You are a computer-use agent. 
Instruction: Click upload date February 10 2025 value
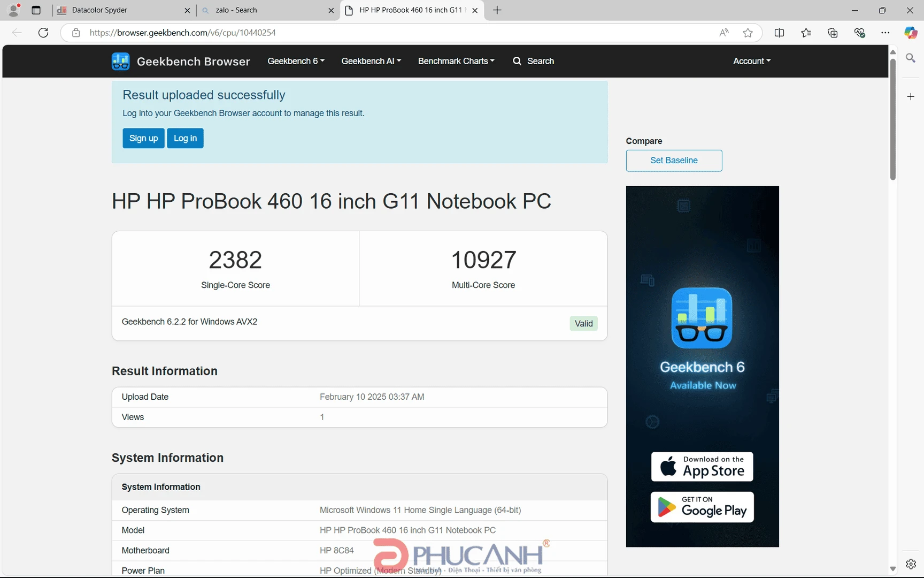click(372, 397)
